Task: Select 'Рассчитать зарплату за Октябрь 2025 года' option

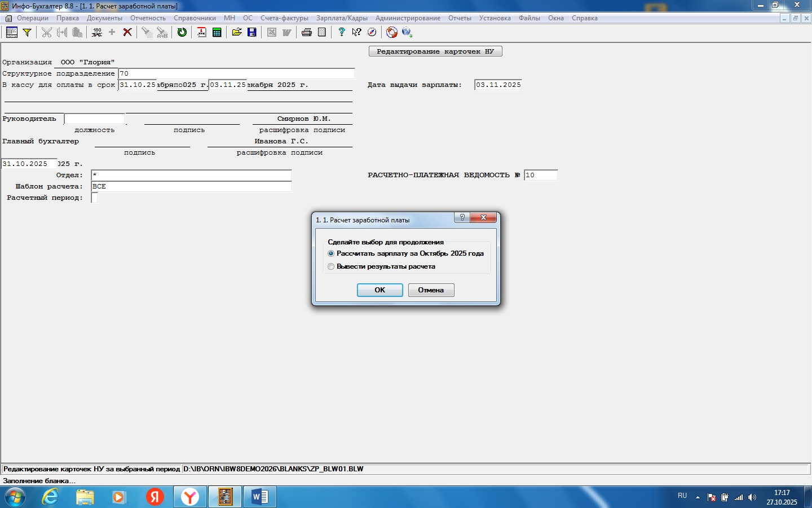Action: 331,253
